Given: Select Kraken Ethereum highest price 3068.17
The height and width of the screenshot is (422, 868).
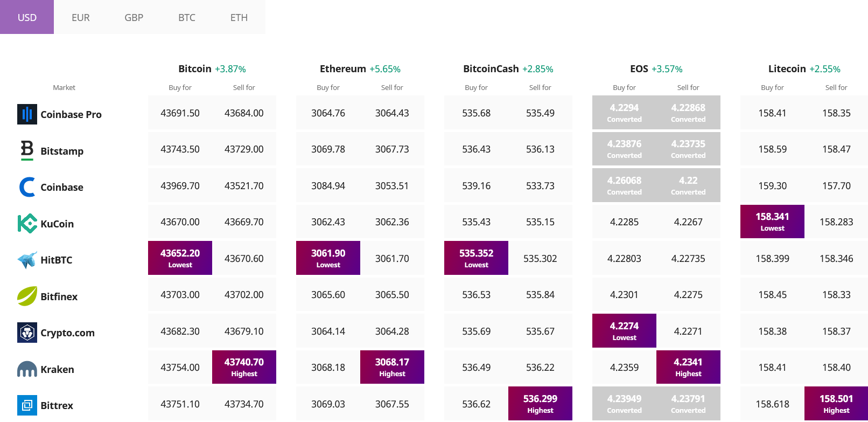Looking at the screenshot, I should click(392, 367).
